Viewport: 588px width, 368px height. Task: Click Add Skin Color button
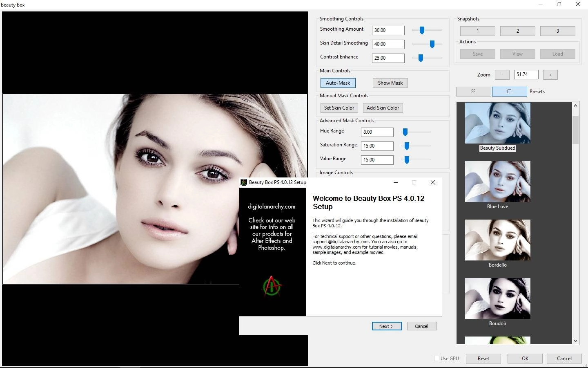[x=383, y=108]
